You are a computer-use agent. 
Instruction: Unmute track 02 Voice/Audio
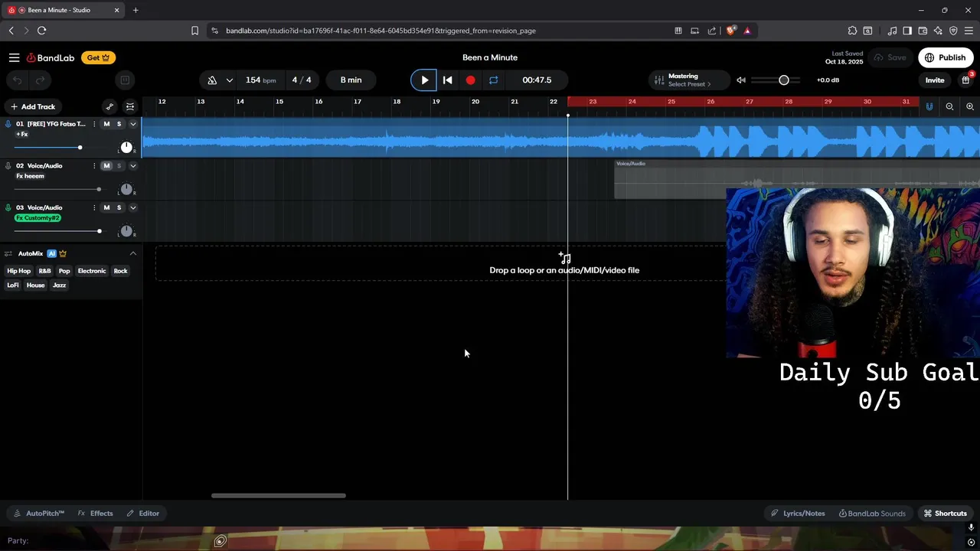[106, 166]
